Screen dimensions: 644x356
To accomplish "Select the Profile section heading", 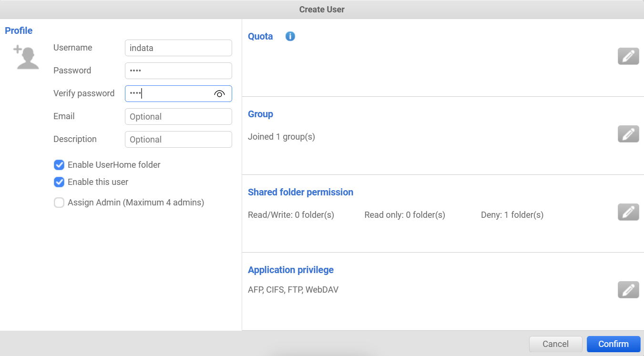I will (19, 31).
